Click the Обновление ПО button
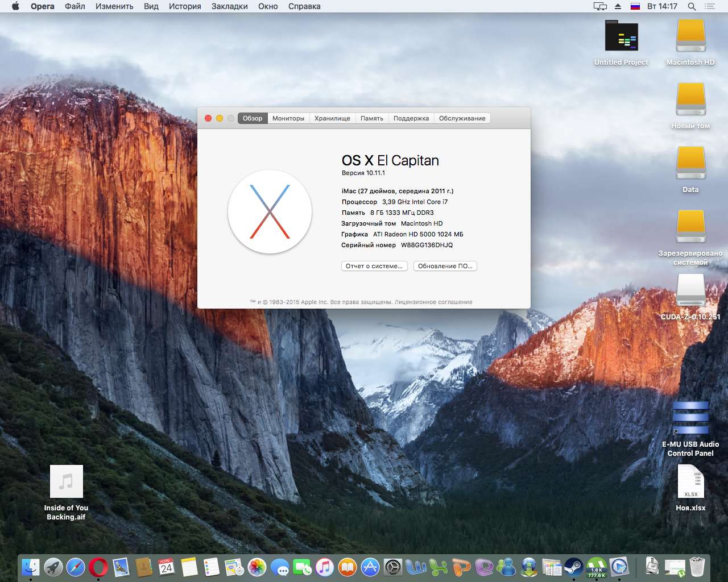The image size is (728, 582). click(x=445, y=266)
